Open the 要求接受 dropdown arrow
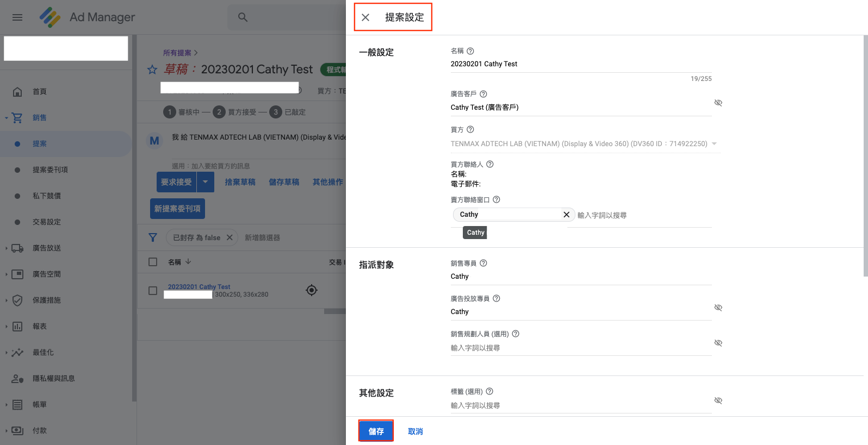This screenshot has height=445, width=868. coord(205,182)
